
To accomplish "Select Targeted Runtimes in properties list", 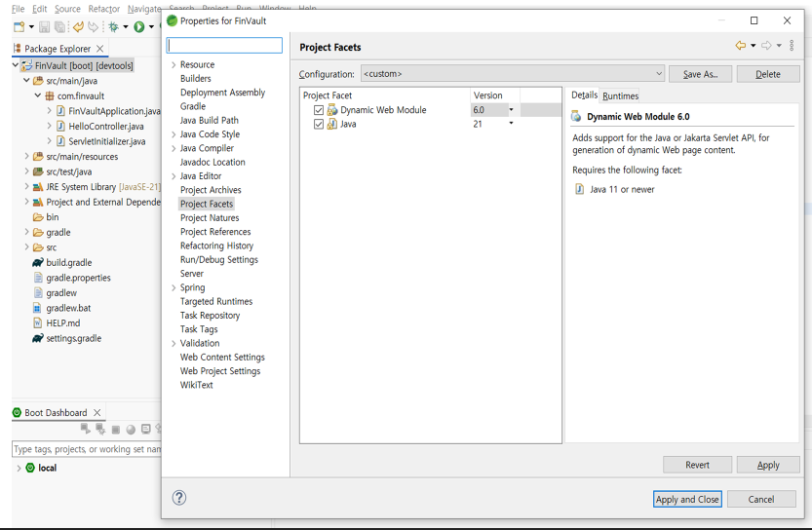I will (216, 301).
